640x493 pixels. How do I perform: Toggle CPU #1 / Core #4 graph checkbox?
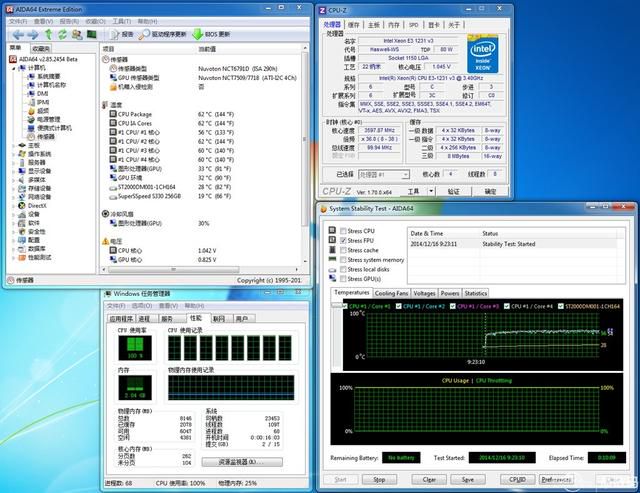coord(507,306)
